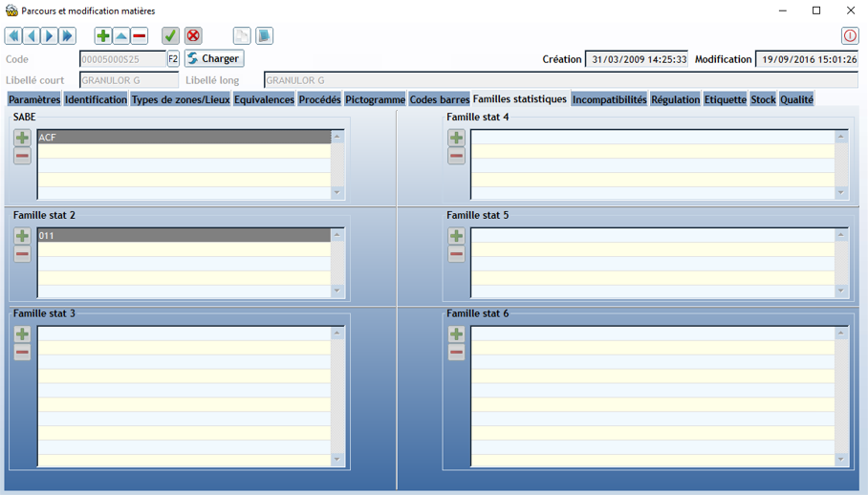Image resolution: width=868 pixels, height=495 pixels.
Task: Open the Procédés tab
Action: (320, 99)
